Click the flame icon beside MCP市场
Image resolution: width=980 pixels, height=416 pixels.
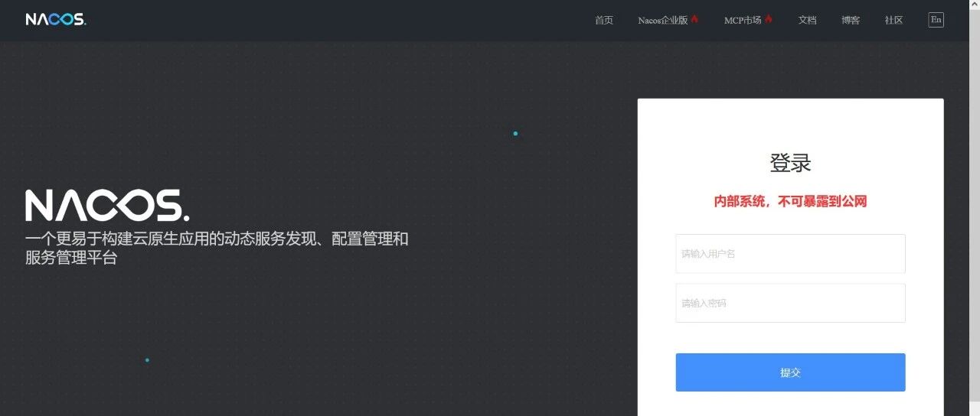pos(769,19)
